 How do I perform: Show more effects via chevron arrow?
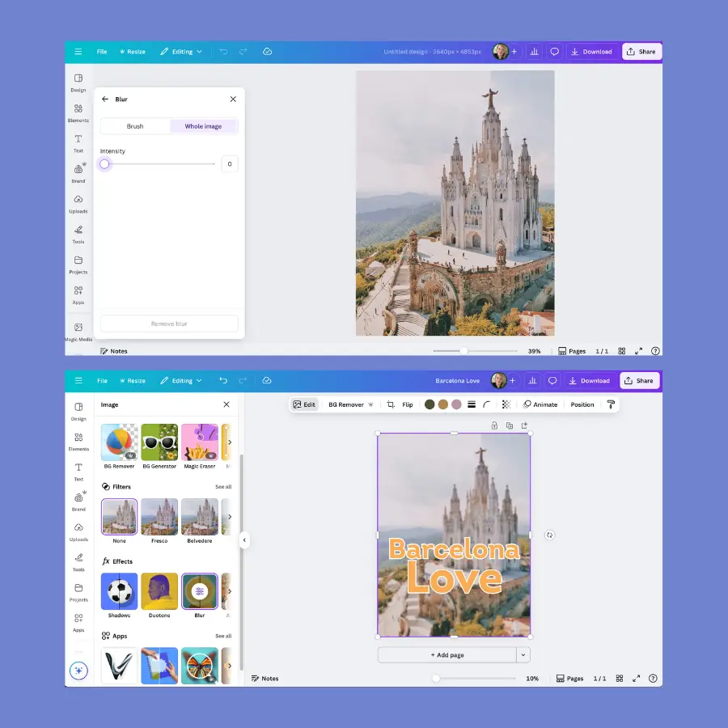tap(230, 591)
